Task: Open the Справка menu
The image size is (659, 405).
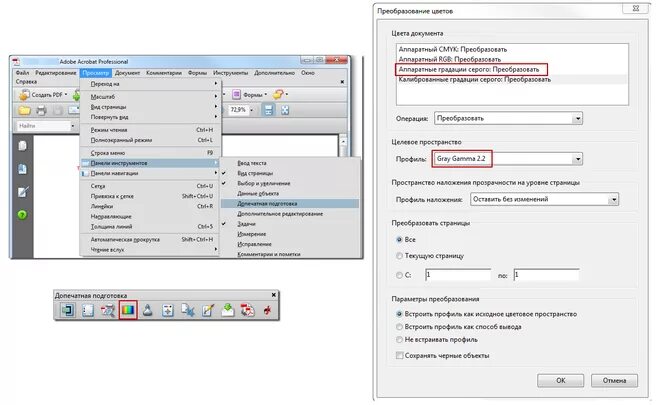Action: pyautogui.click(x=26, y=82)
